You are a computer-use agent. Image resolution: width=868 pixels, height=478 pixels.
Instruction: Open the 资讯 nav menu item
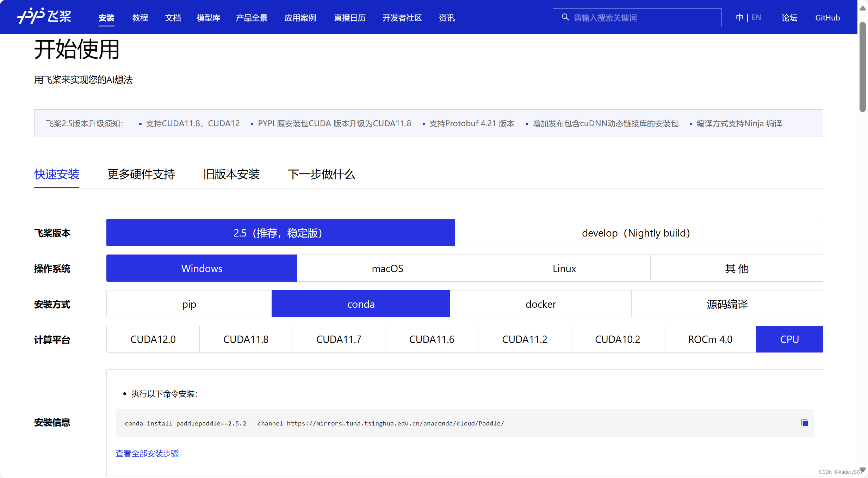coord(447,18)
